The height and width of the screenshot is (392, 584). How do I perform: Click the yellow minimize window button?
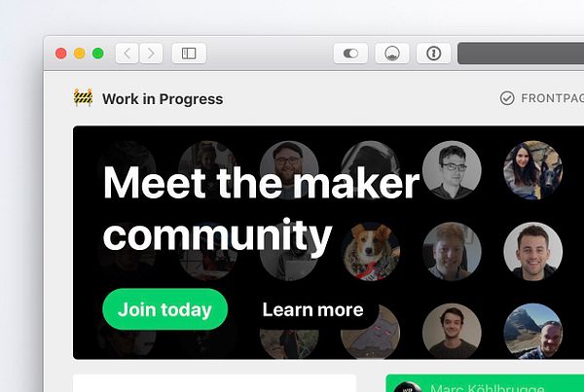click(x=80, y=53)
